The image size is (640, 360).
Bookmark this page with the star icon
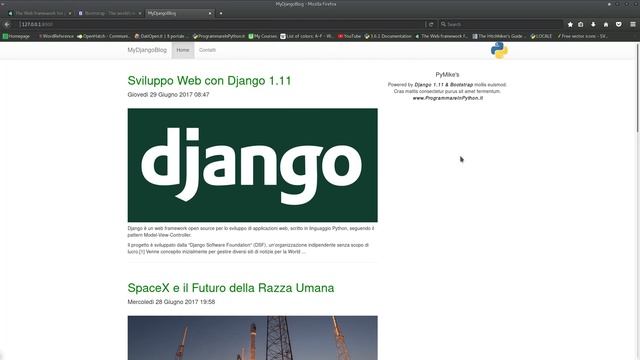coord(570,24)
